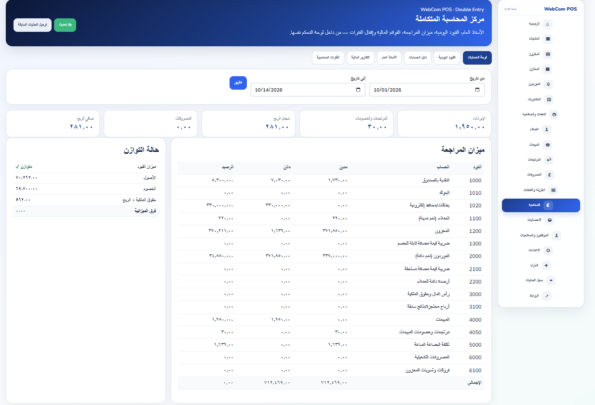Click the assets (الأصول) row in balance status

pos(86,178)
